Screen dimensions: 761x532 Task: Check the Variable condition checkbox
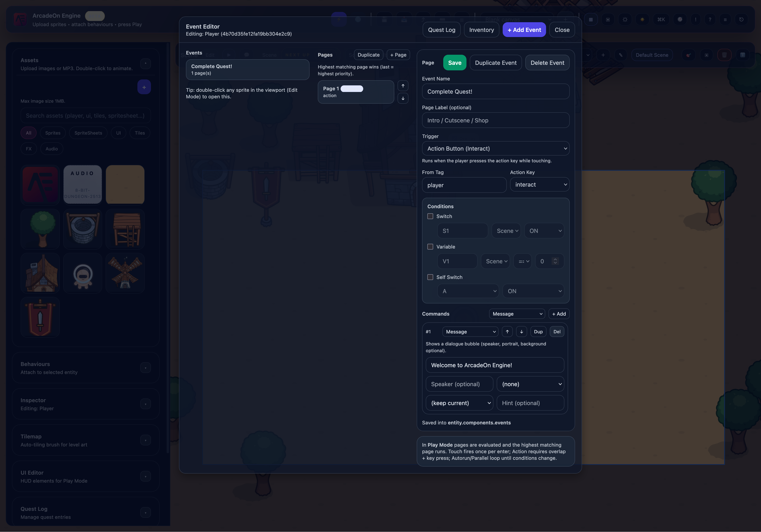(430, 247)
